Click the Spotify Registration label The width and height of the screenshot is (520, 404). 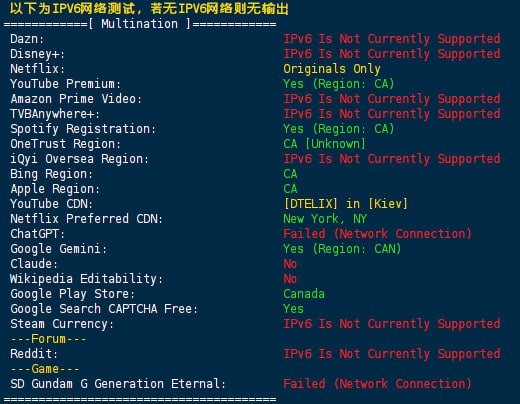pos(83,129)
